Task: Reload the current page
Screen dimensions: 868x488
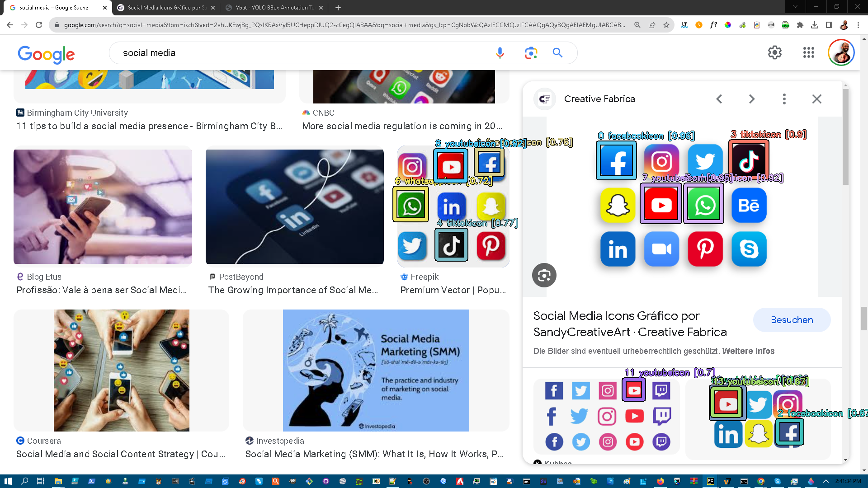Action: coord(39,25)
